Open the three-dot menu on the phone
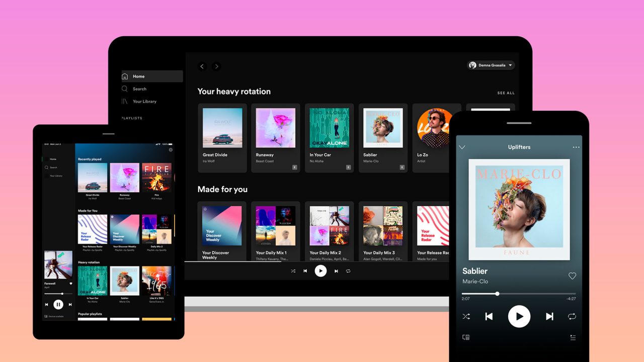This screenshot has width=644, height=362. click(576, 147)
